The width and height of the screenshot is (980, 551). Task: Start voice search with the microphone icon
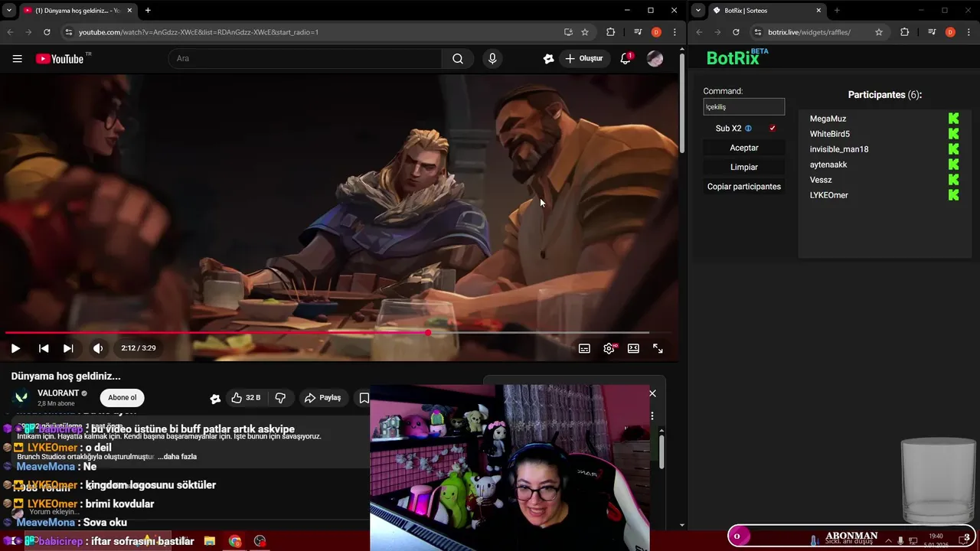click(x=492, y=59)
